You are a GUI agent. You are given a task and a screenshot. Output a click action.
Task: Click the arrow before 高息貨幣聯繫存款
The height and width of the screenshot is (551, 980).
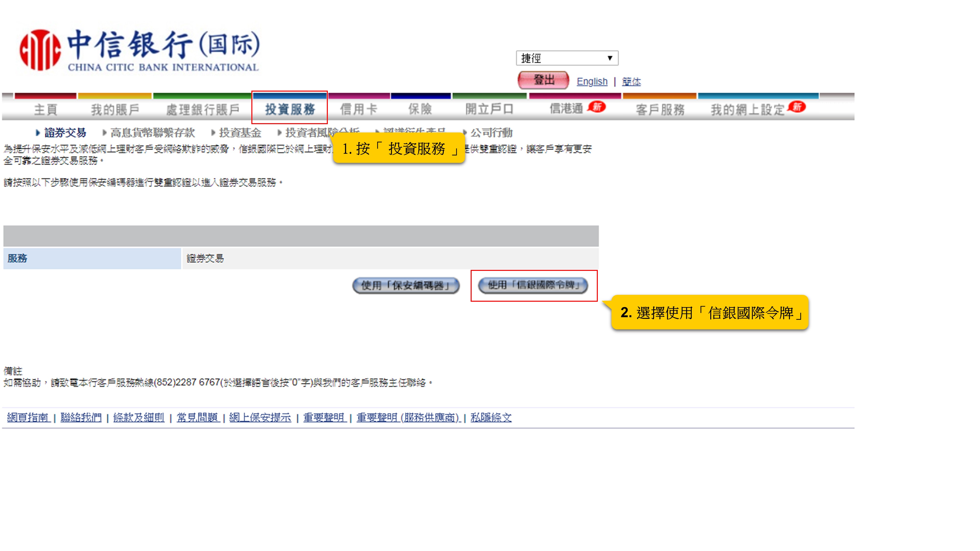(104, 133)
